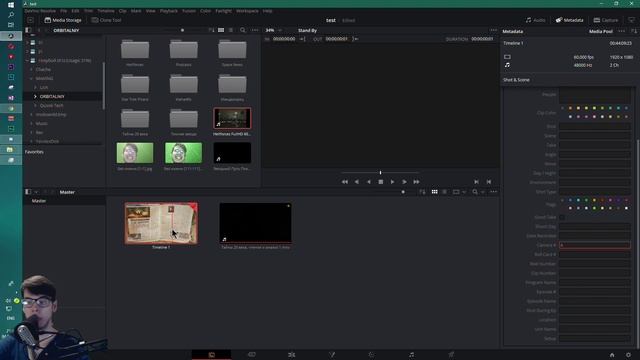The height and width of the screenshot is (360, 640).
Task: Open media pool view options dropdown
Action: [459, 192]
